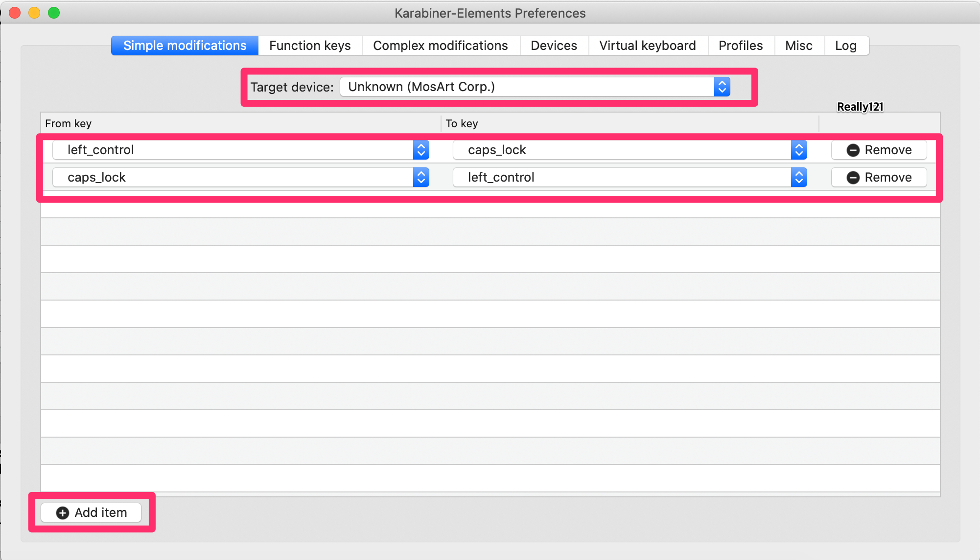
Task: Click the From key column header
Action: (x=69, y=124)
